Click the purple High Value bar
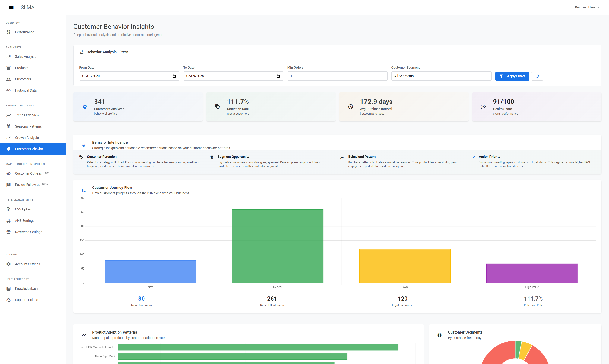 tap(532, 273)
